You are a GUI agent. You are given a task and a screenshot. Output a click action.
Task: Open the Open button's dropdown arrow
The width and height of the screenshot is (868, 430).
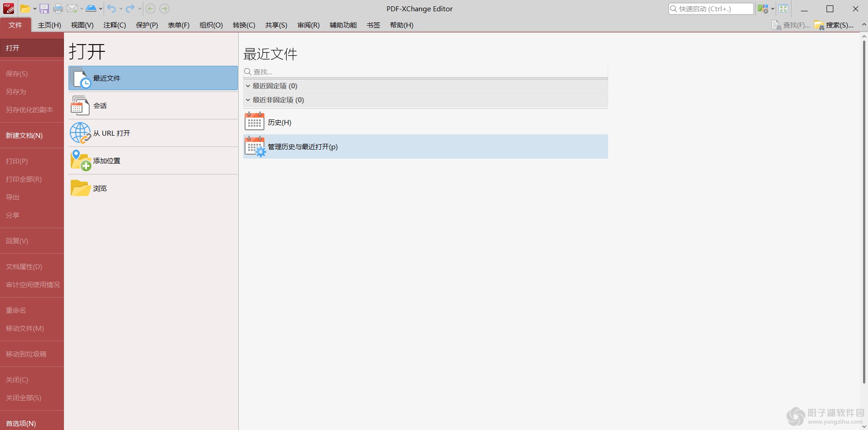(34, 9)
